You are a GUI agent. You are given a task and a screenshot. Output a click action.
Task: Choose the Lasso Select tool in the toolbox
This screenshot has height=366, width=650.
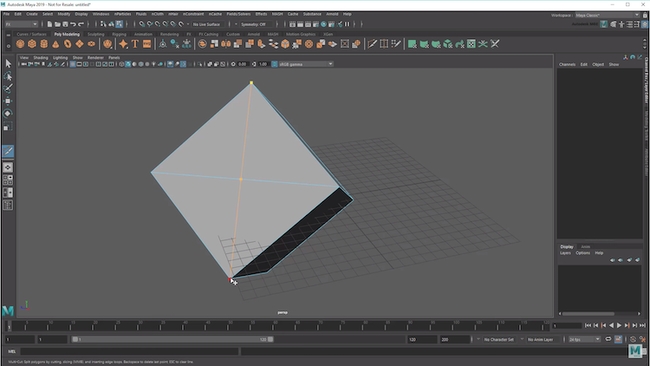[8, 76]
